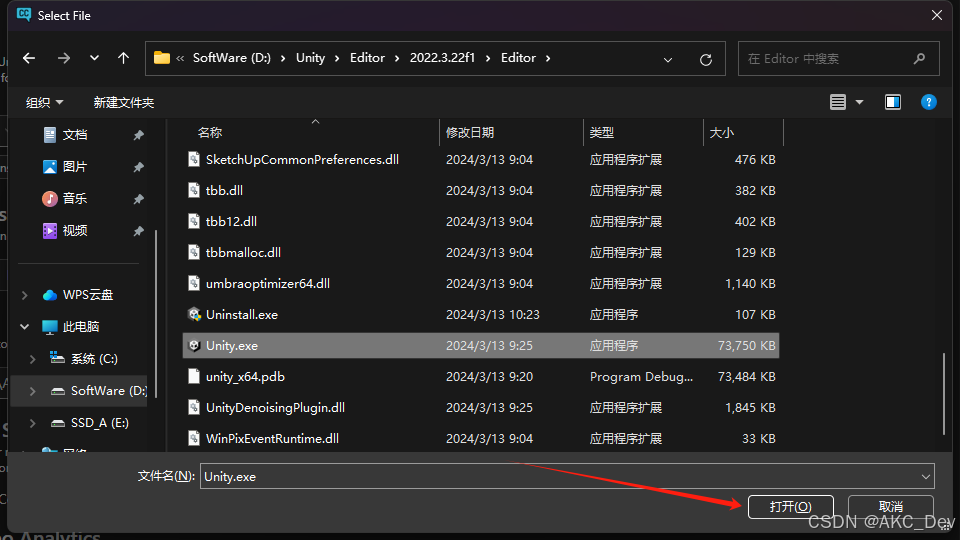Viewport: 960px width, 540px height.
Task: Select the tbb12.dll file
Action: tap(481, 222)
